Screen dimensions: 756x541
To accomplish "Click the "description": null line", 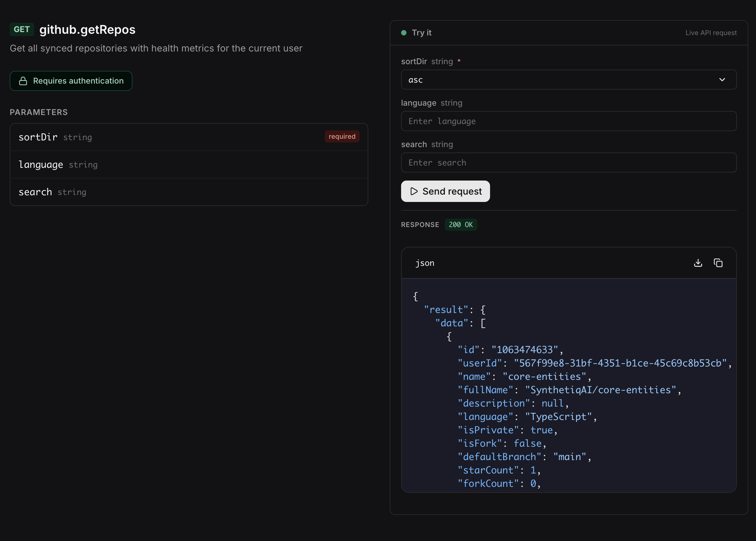I will pyautogui.click(x=513, y=403).
